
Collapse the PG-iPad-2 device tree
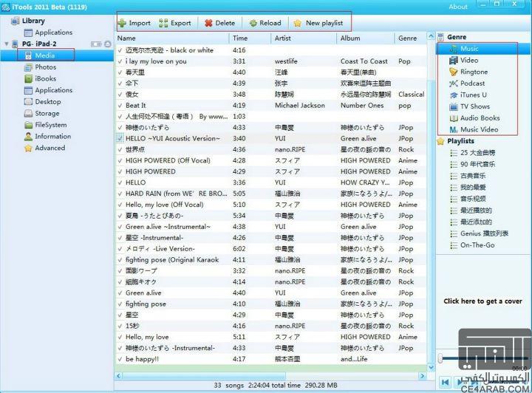[x=7, y=44]
